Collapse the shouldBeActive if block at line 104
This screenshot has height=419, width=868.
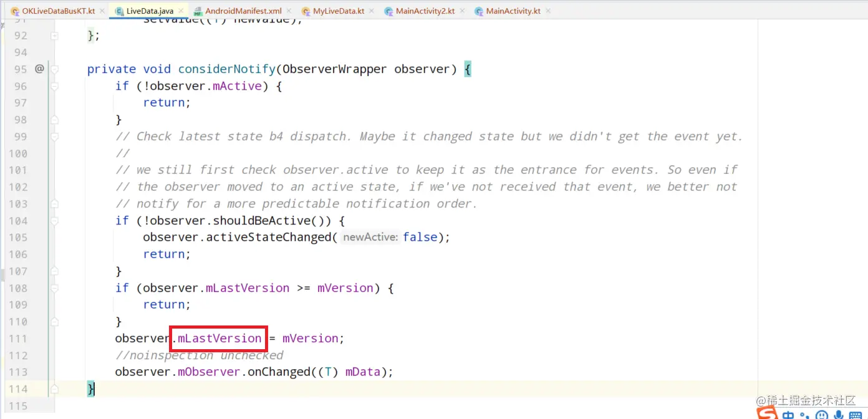[55, 221]
